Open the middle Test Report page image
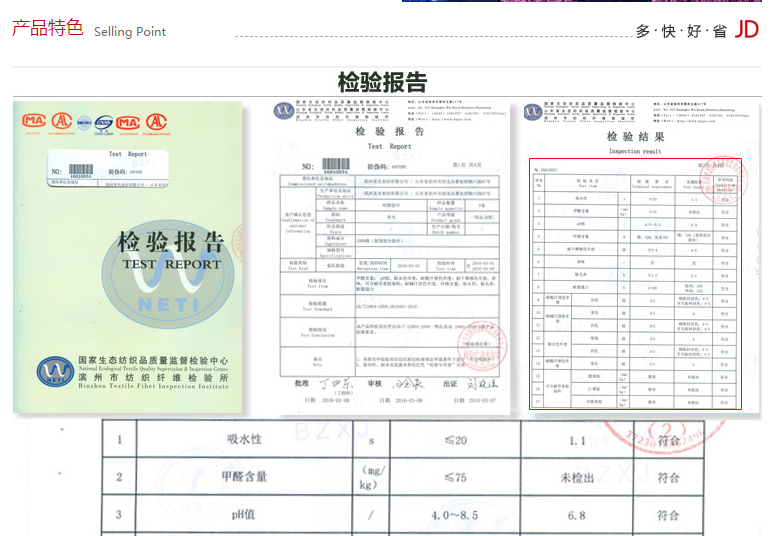Image resolution: width=773 pixels, height=536 pixels. pyautogui.click(x=388, y=257)
